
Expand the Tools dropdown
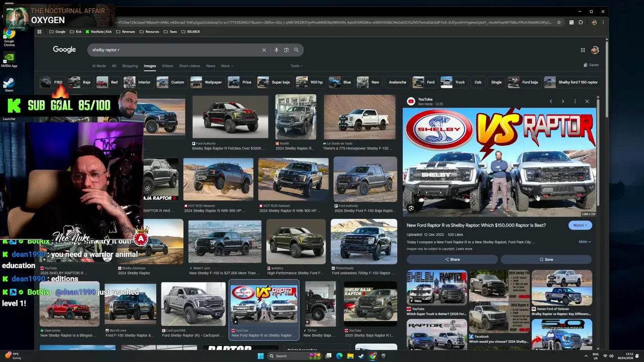[x=296, y=66]
